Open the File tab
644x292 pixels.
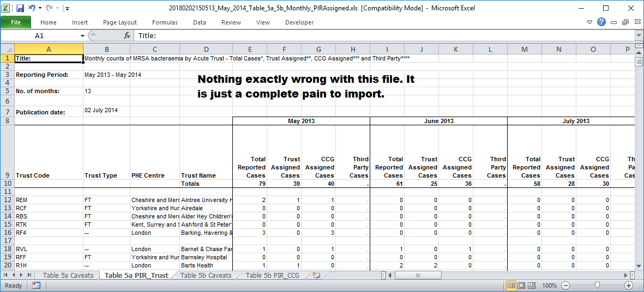click(16, 22)
